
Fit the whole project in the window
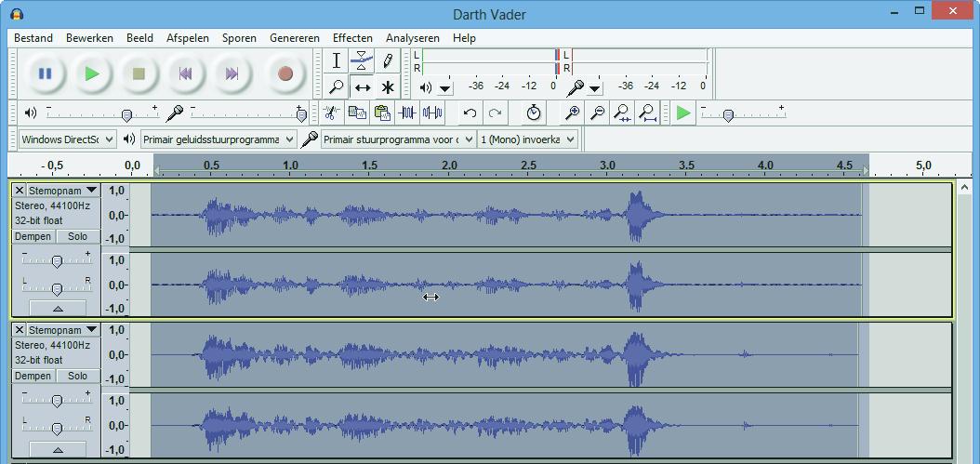[x=648, y=113]
